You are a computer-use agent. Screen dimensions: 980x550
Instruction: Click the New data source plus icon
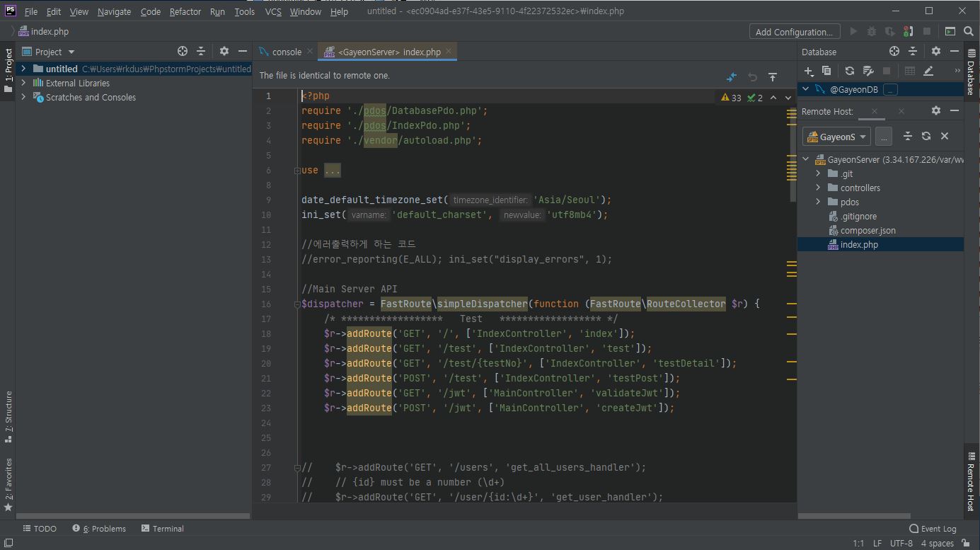(x=809, y=71)
